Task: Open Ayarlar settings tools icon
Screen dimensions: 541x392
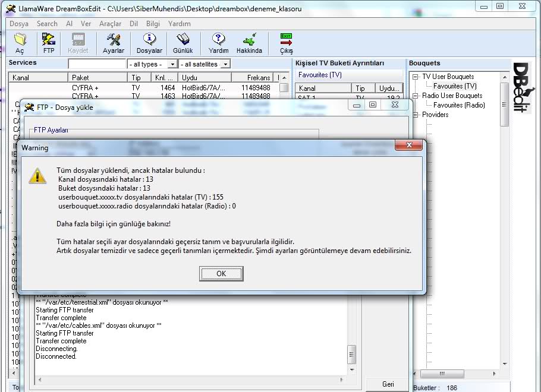Action: (x=113, y=39)
